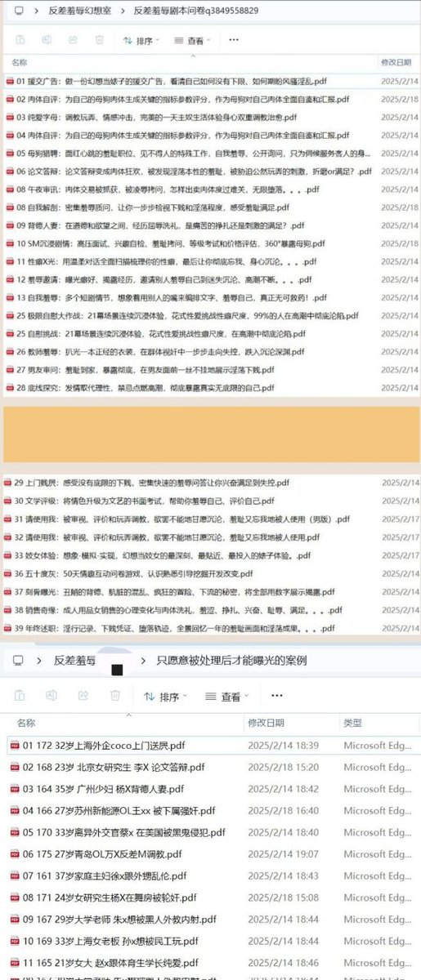The image size is (421, 980).
Task: Select file name starting 10 169 in 案例 window
Action: 110,942
